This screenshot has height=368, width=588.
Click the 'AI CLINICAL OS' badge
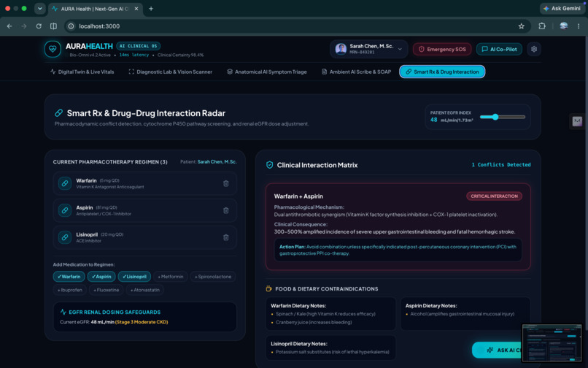click(x=139, y=46)
